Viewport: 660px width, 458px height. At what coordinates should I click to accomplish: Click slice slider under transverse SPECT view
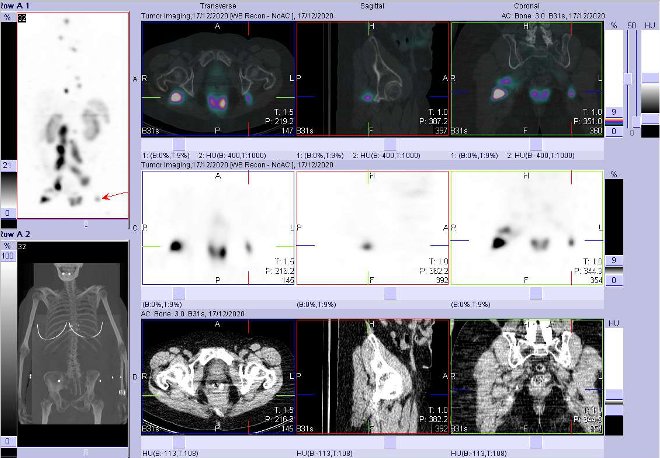tap(219, 294)
